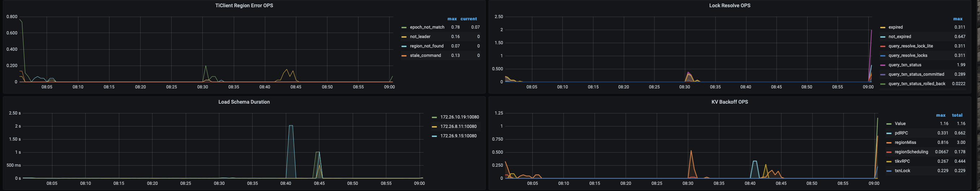Open the Lock Resolve OPS panel title menu
Screen dimensions: 980x191
pyautogui.click(x=730, y=6)
